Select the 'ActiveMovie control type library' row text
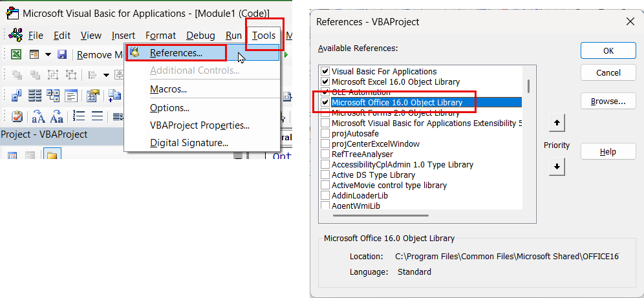This screenshot has height=298, width=644. click(389, 185)
